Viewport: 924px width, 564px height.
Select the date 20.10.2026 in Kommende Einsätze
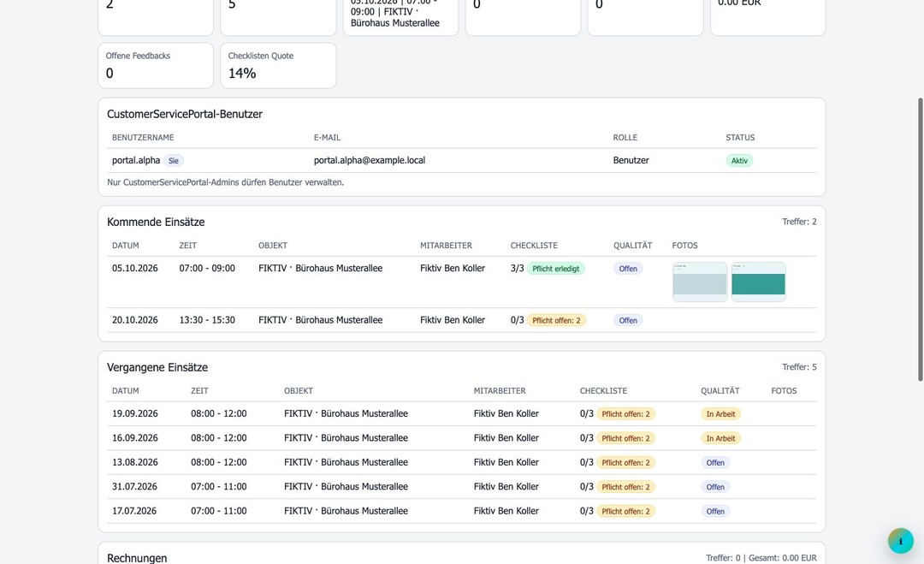(135, 320)
